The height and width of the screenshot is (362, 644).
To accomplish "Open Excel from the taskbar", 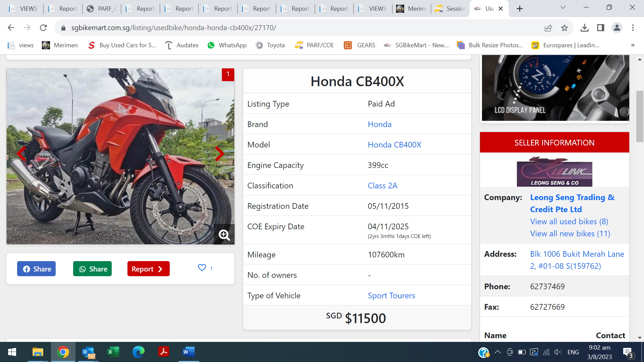I will (113, 352).
